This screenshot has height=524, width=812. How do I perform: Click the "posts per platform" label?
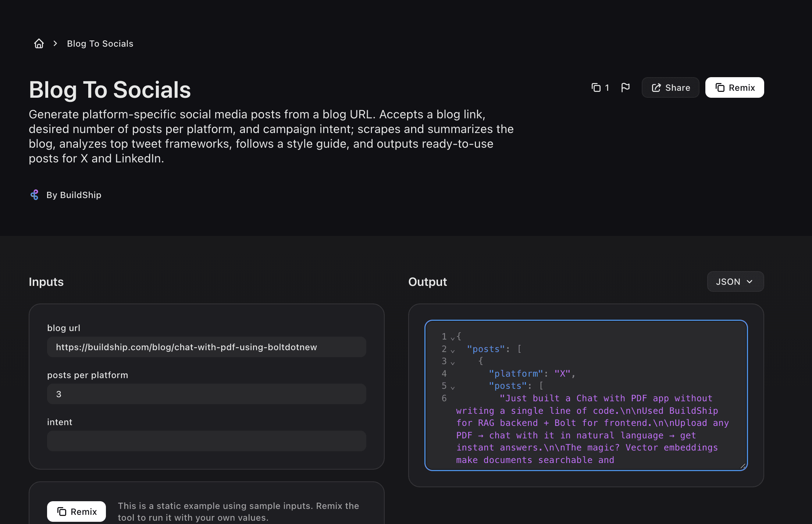pyautogui.click(x=88, y=375)
